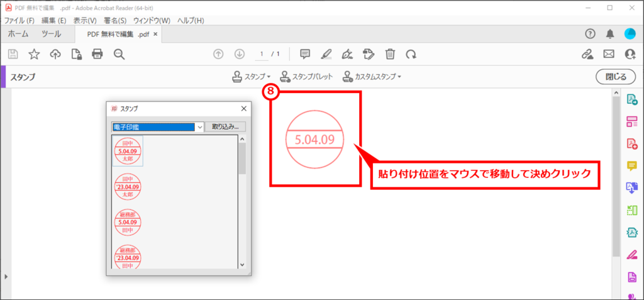The height and width of the screenshot is (300, 644).
Task: Add a sticky note comment
Action: pyautogui.click(x=305, y=54)
